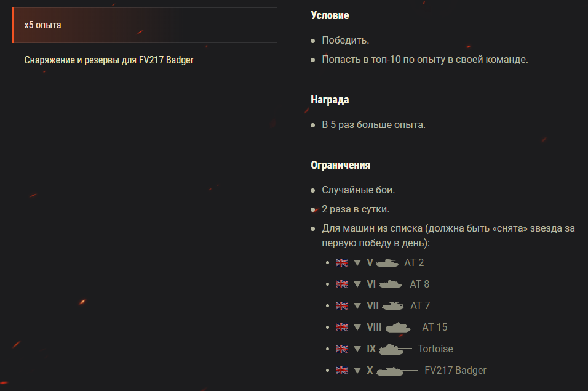Click the triangle class marker beside FV217 Badger
This screenshot has height=391, width=588.
(x=357, y=371)
